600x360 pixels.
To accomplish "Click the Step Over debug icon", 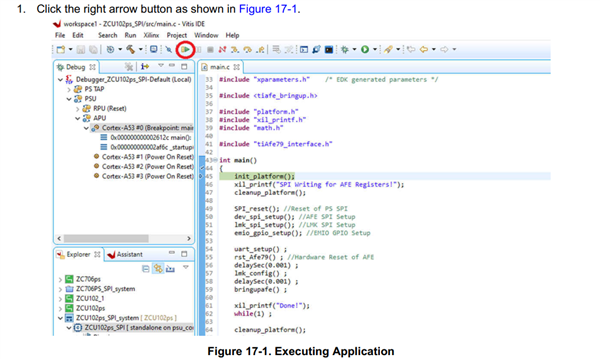I will click(247, 49).
